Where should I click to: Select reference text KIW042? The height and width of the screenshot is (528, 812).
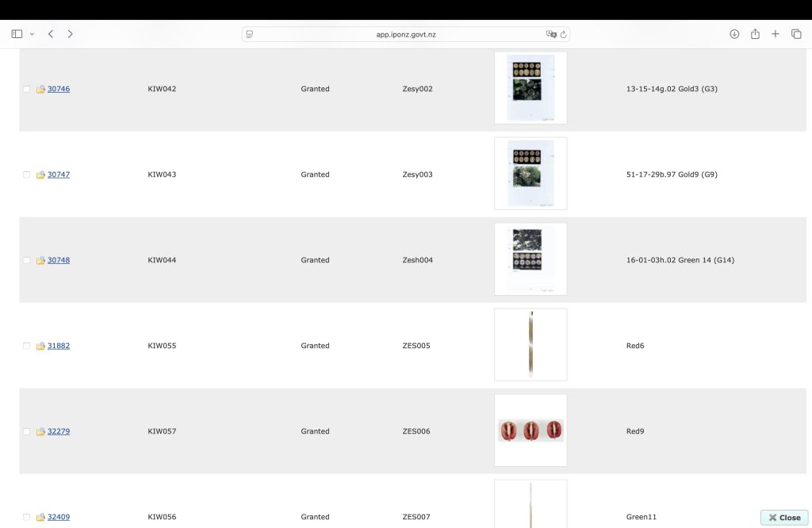click(x=162, y=89)
